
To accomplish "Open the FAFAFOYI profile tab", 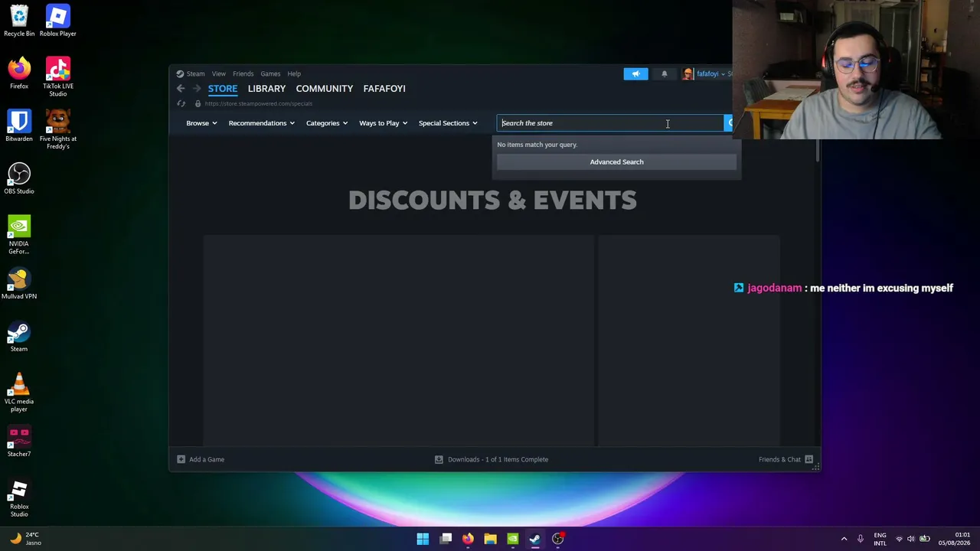I will [x=384, y=89].
